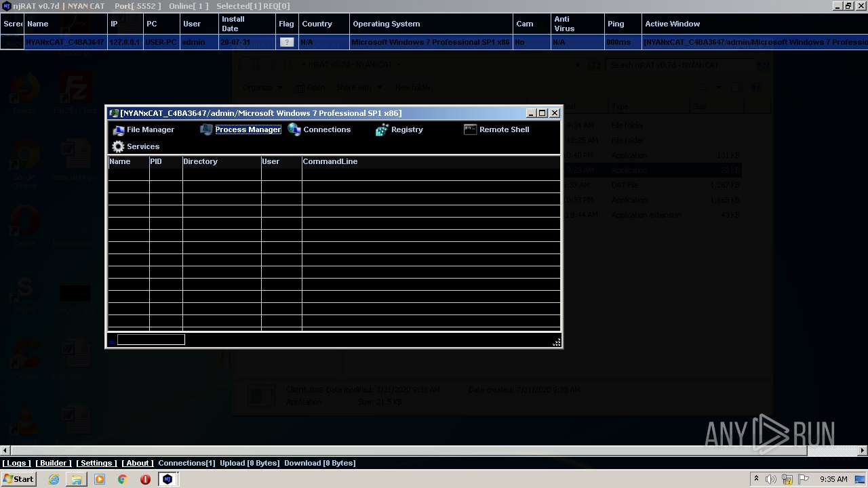Sort process list by Name column

(x=129, y=161)
